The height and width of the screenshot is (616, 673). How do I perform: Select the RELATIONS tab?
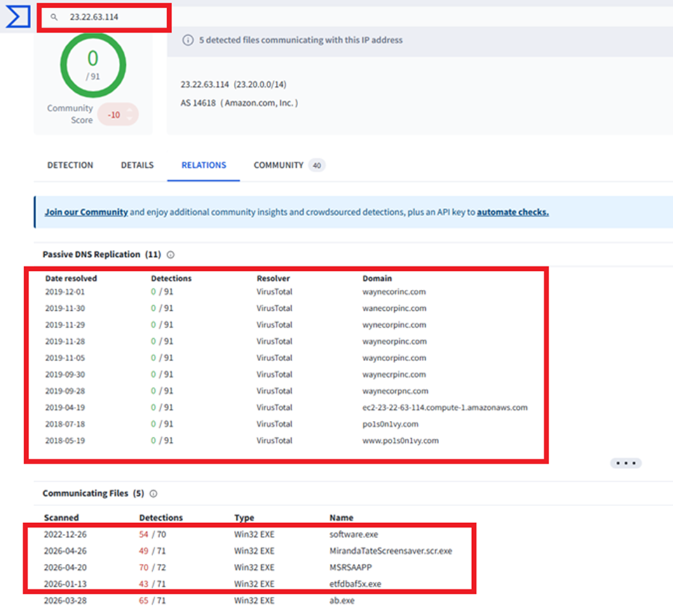204,165
